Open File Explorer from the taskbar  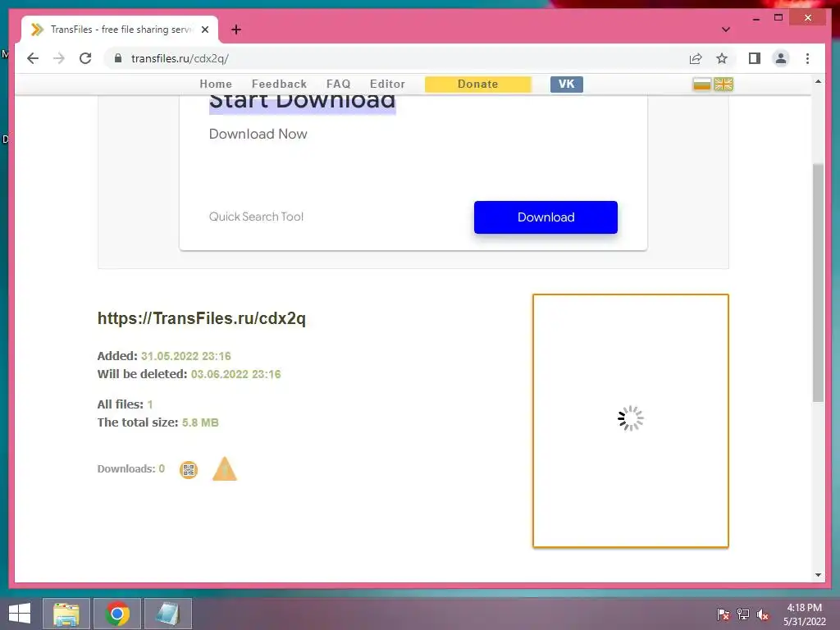pos(66,614)
